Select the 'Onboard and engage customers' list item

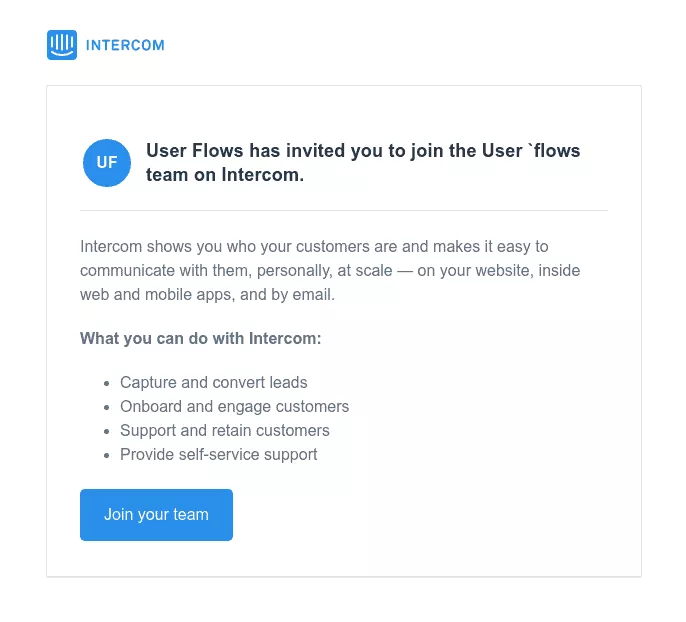point(234,406)
